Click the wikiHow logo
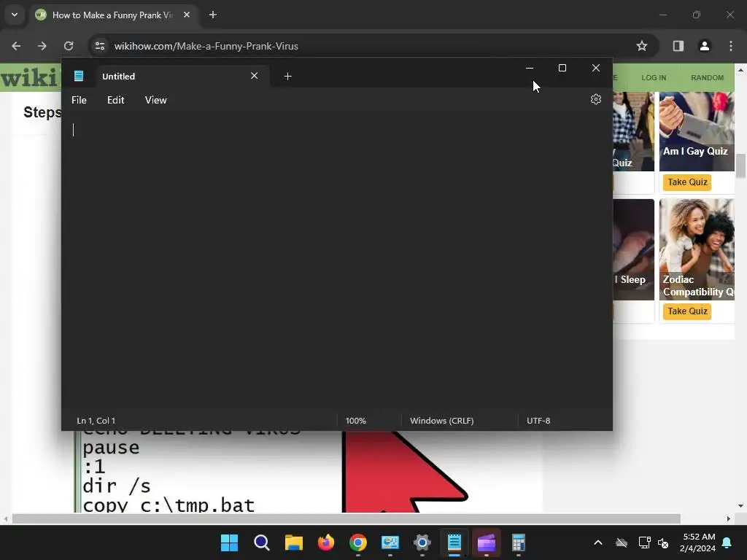 [31, 77]
